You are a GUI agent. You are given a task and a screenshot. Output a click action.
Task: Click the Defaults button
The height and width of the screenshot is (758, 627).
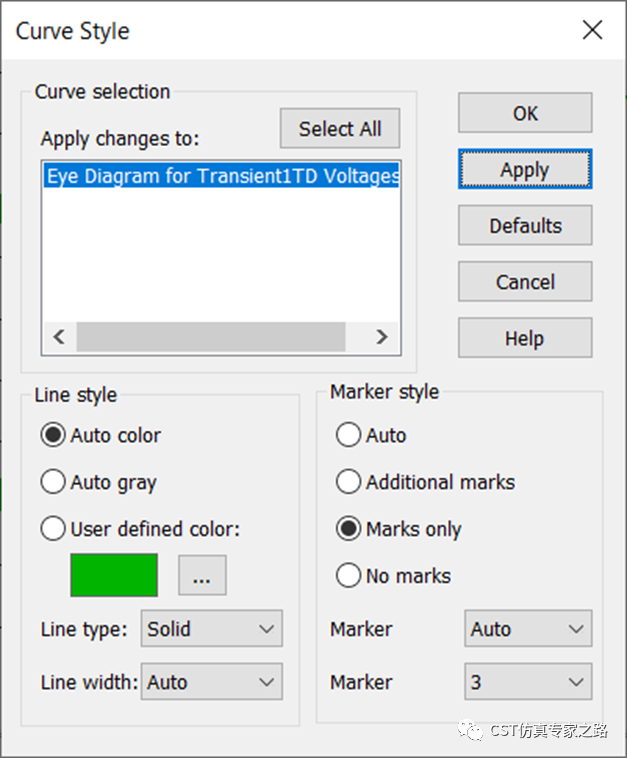pyautogui.click(x=525, y=225)
